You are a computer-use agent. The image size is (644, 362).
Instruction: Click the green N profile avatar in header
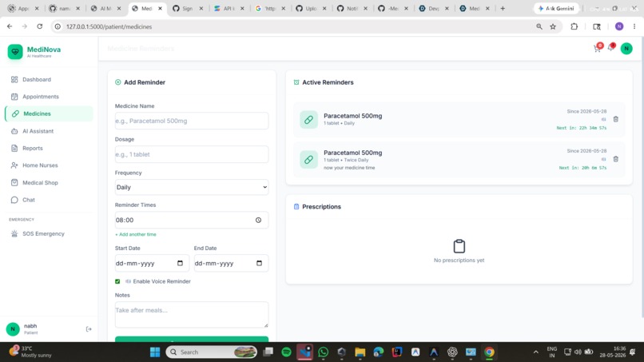626,49
